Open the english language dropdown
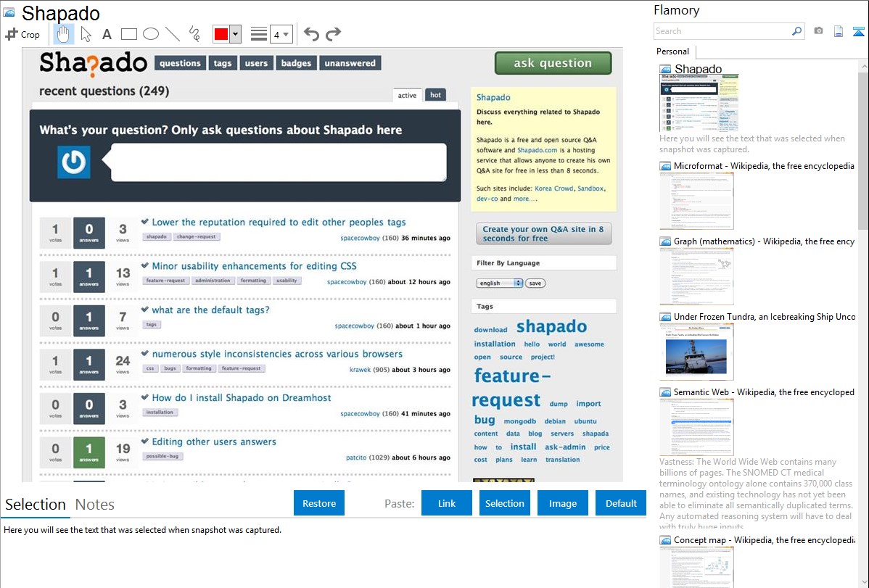The height and width of the screenshot is (588, 869). 499,283
